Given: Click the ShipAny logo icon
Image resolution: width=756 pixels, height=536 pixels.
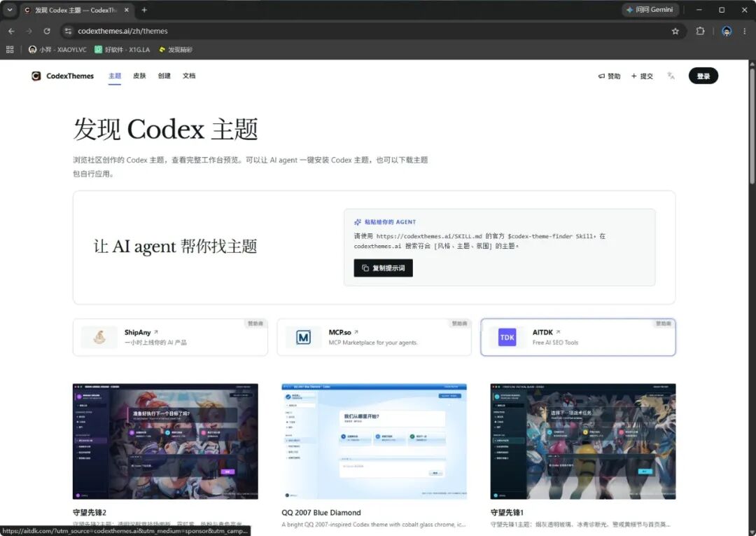Looking at the screenshot, I should click(99, 337).
